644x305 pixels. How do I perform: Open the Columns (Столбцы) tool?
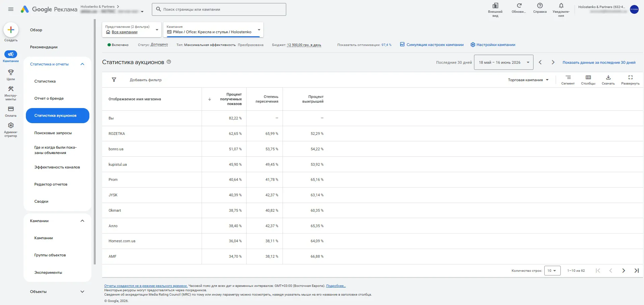click(588, 80)
